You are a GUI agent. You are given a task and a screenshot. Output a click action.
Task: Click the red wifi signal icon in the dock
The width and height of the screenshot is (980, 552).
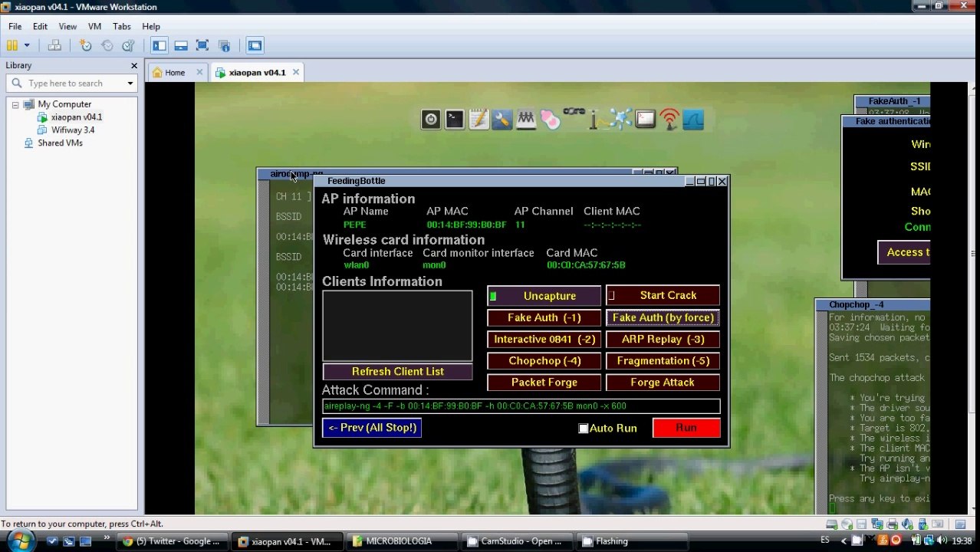coord(669,120)
